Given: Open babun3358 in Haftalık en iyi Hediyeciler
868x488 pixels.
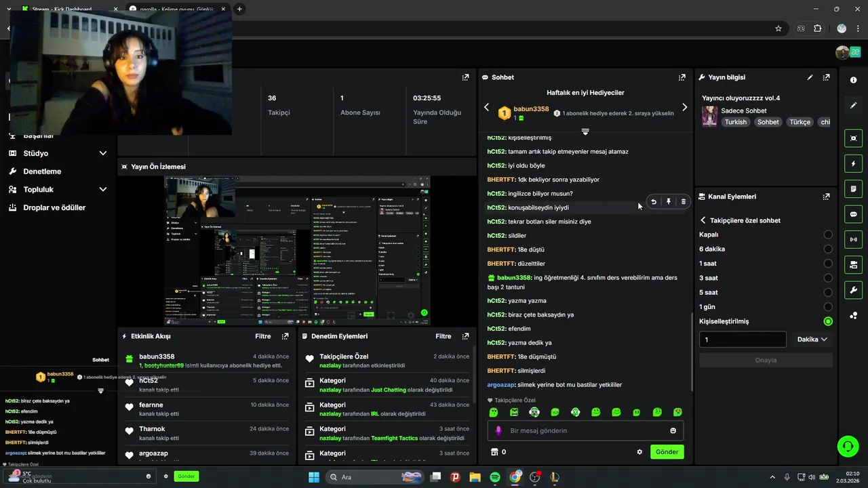Looking at the screenshot, I should click(x=531, y=108).
